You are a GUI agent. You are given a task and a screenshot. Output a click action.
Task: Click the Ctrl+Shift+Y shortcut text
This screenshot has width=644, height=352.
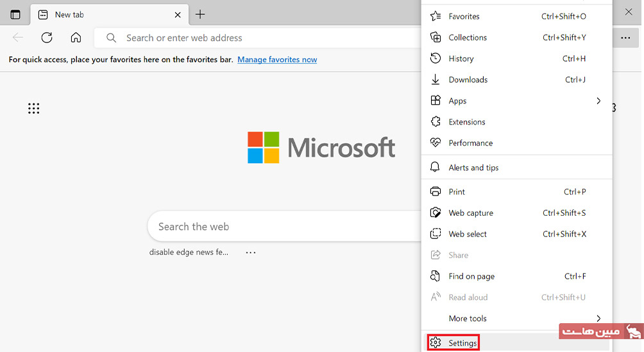564,37
